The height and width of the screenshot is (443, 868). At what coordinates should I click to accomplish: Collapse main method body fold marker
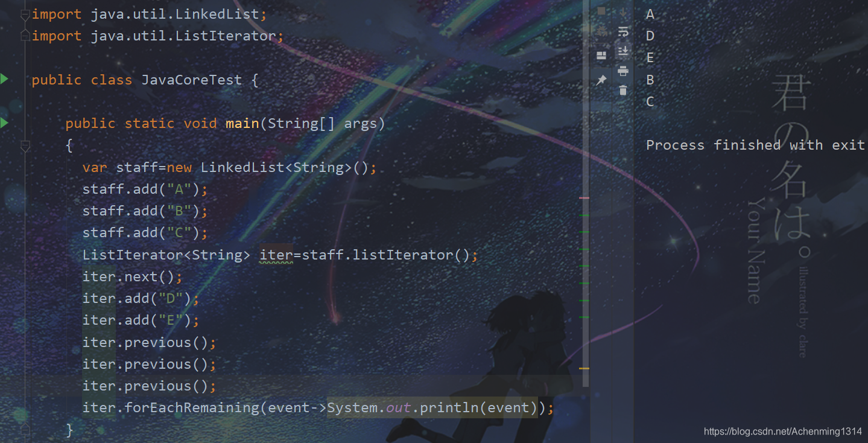25,145
